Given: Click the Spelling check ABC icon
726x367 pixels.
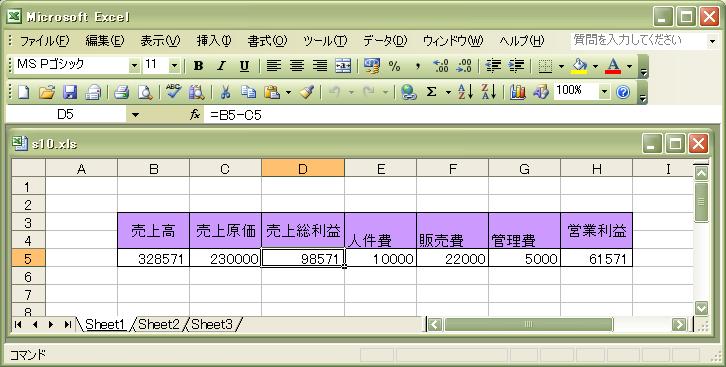Looking at the screenshot, I should coord(174,92).
